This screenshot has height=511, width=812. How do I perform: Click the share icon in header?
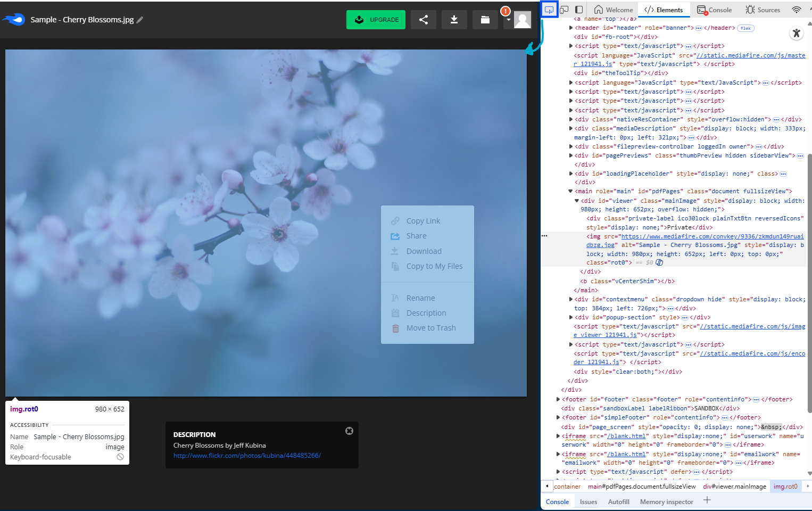click(x=424, y=20)
